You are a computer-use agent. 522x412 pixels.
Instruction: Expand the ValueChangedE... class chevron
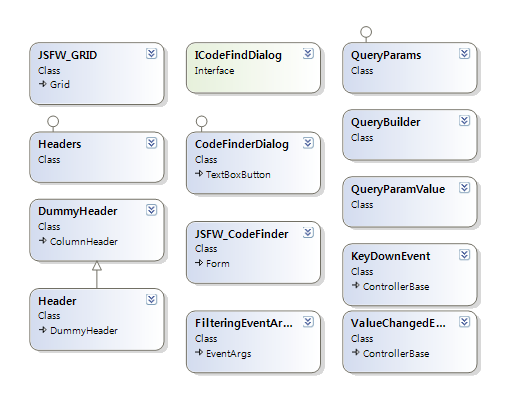[465, 322]
